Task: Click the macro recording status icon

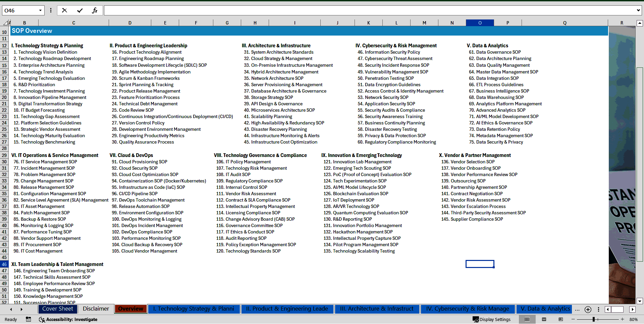Action: point(28,319)
